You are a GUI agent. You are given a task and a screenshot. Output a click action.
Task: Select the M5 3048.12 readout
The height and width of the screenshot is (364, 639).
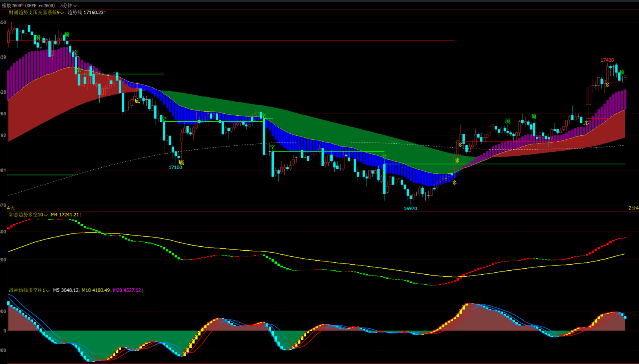click(65, 290)
